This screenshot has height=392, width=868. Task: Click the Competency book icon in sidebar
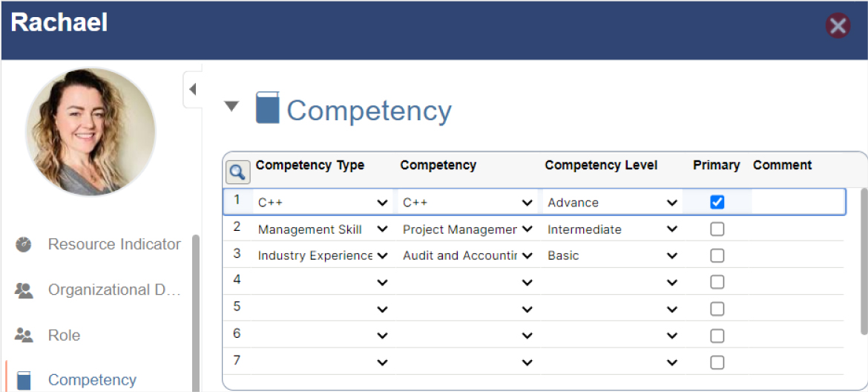click(24, 380)
